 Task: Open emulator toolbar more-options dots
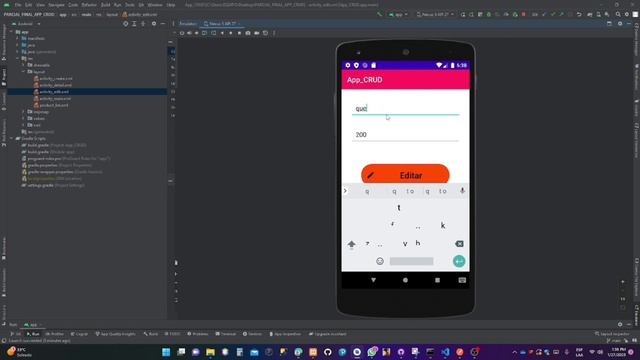click(274, 33)
